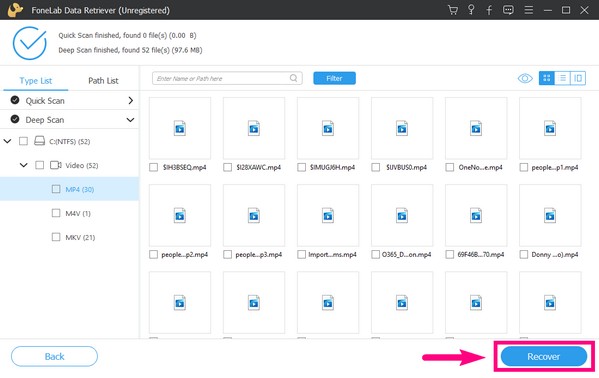Switch to the Type List tab
The width and height of the screenshot is (599, 378).
[36, 81]
